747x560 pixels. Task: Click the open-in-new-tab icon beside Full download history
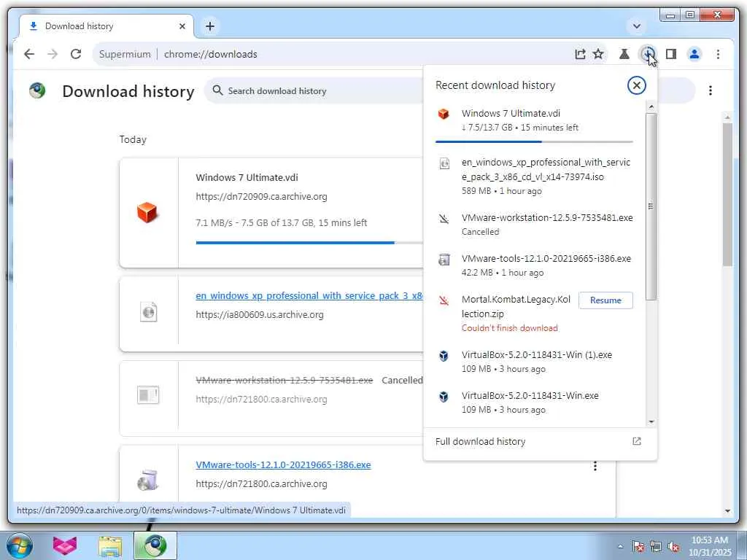(636, 441)
